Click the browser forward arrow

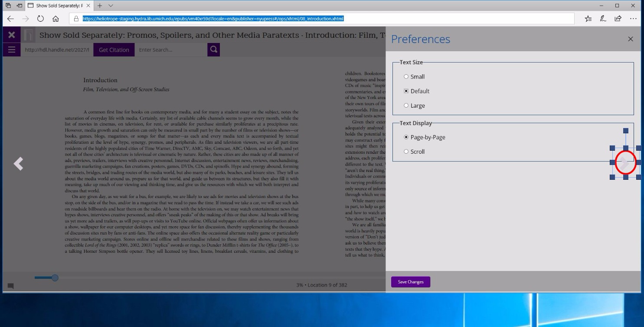tap(26, 19)
